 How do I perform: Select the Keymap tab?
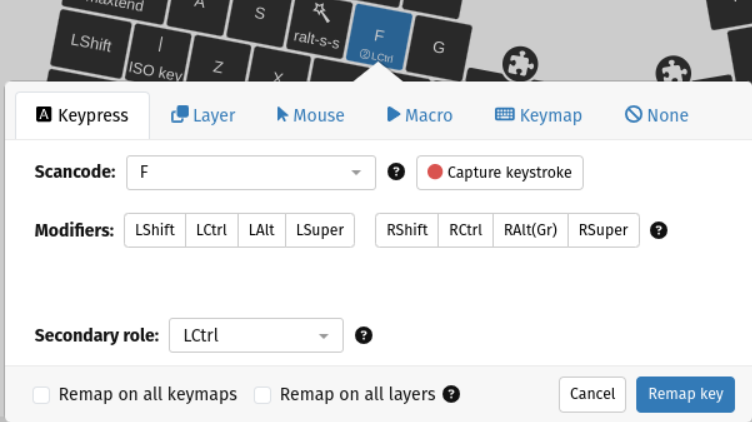click(538, 115)
